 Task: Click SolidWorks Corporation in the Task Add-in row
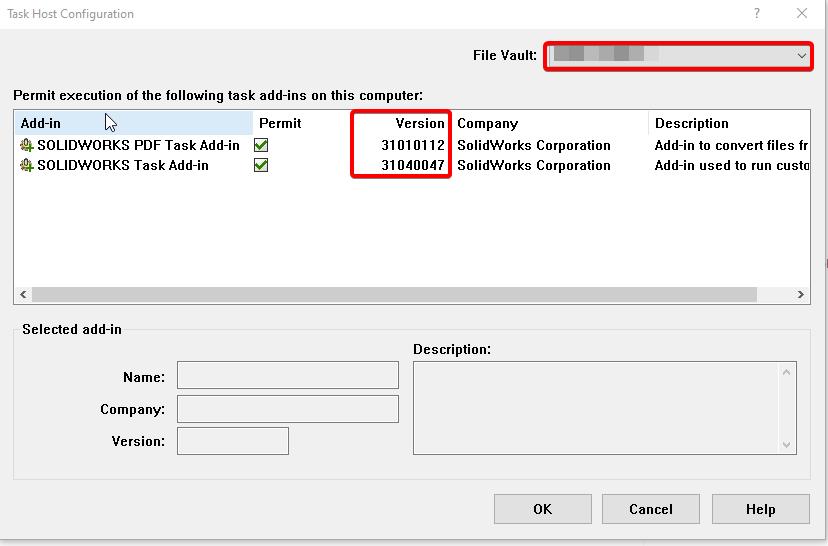(534, 165)
